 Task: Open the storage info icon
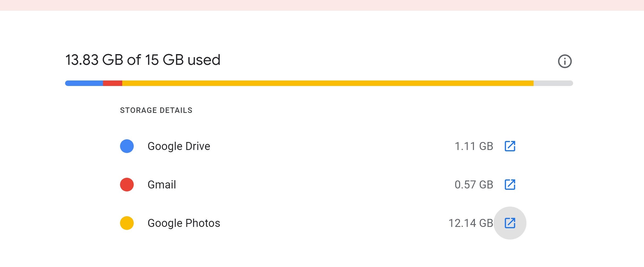pos(565,61)
